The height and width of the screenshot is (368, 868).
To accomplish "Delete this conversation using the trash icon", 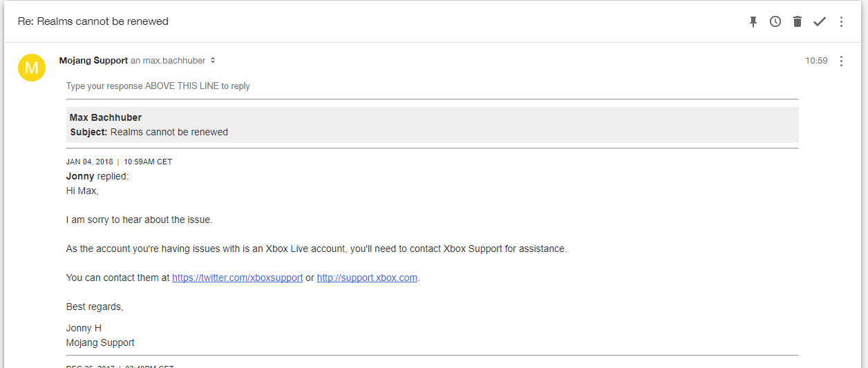I will point(798,21).
